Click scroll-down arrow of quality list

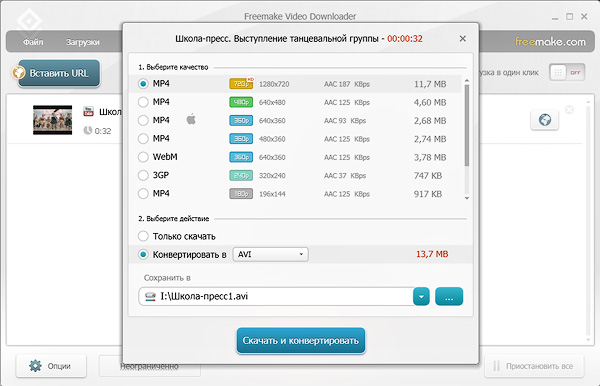point(466,198)
